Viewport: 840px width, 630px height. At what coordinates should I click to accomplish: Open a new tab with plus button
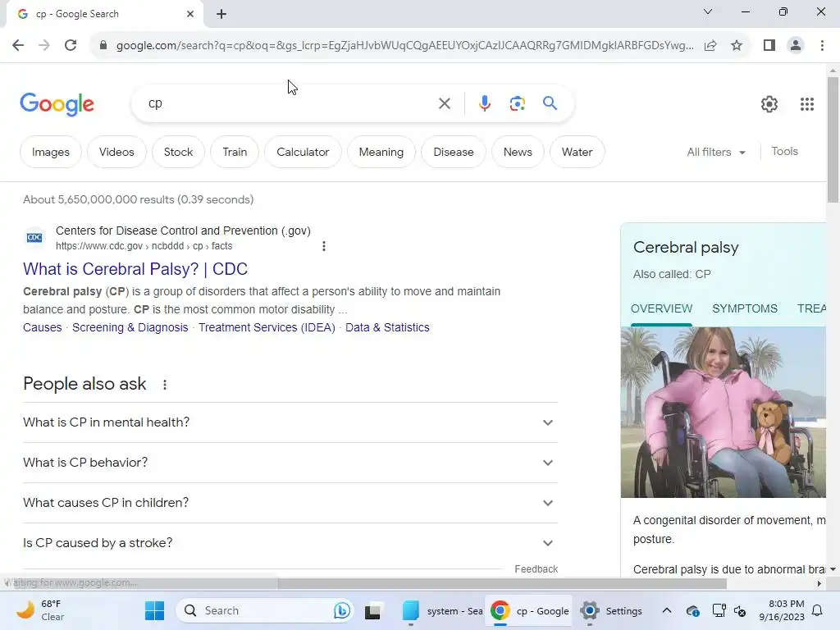[221, 14]
